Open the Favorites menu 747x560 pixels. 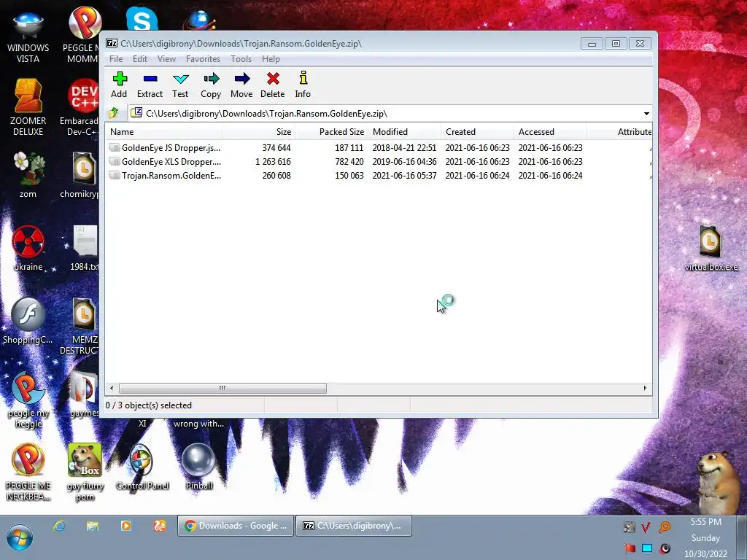tap(203, 59)
